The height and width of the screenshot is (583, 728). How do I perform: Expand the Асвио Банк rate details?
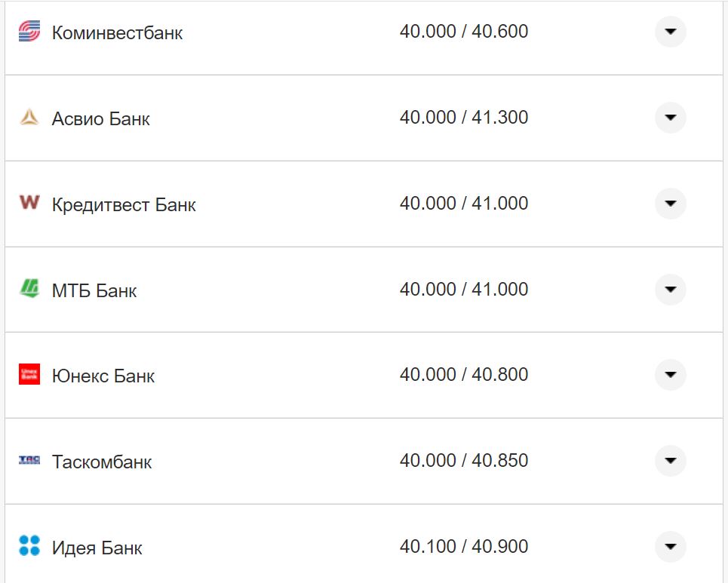(x=670, y=118)
